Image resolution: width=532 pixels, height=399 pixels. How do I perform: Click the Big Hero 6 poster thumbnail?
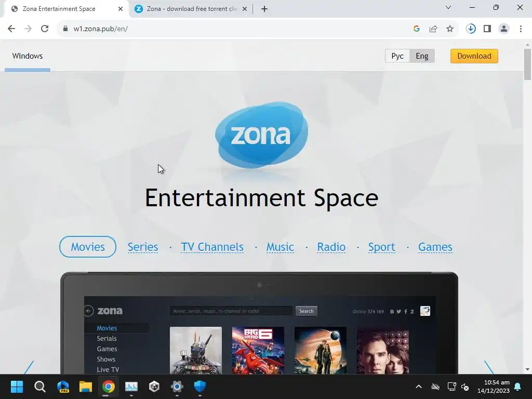258,350
